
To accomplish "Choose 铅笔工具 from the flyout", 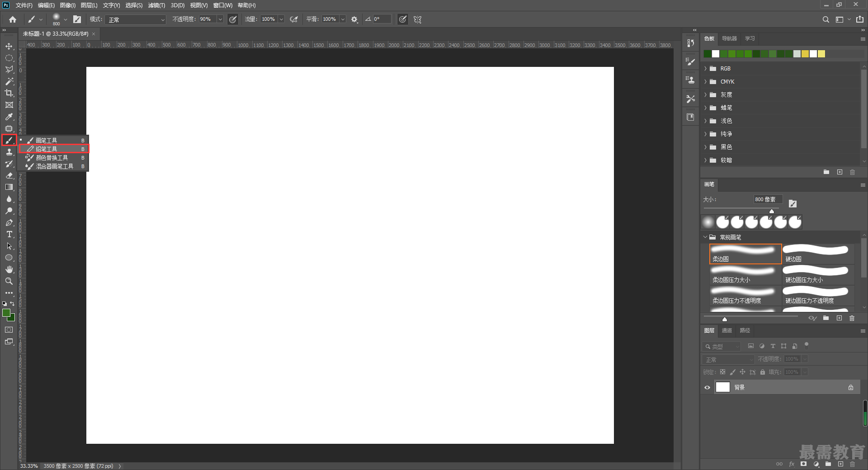I will coord(54,149).
